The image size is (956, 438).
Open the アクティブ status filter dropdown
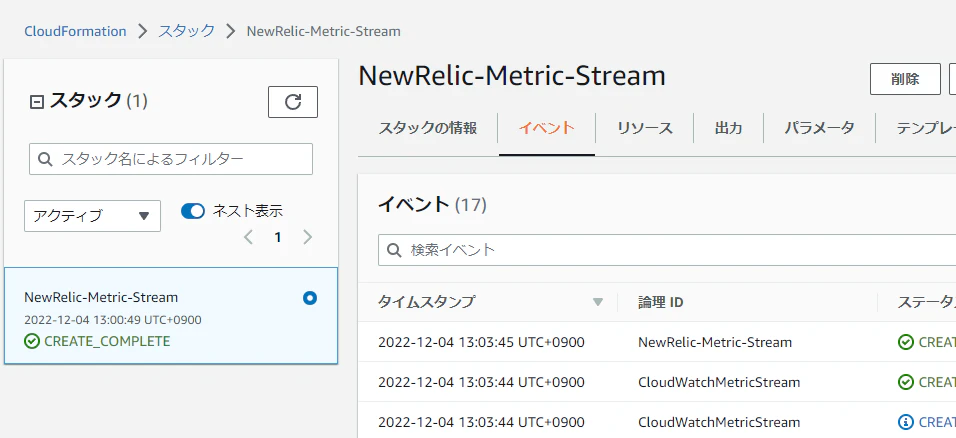[x=93, y=216]
